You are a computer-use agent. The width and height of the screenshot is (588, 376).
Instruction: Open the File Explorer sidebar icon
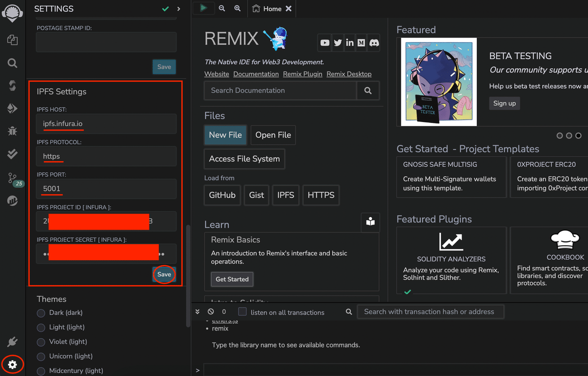12,40
